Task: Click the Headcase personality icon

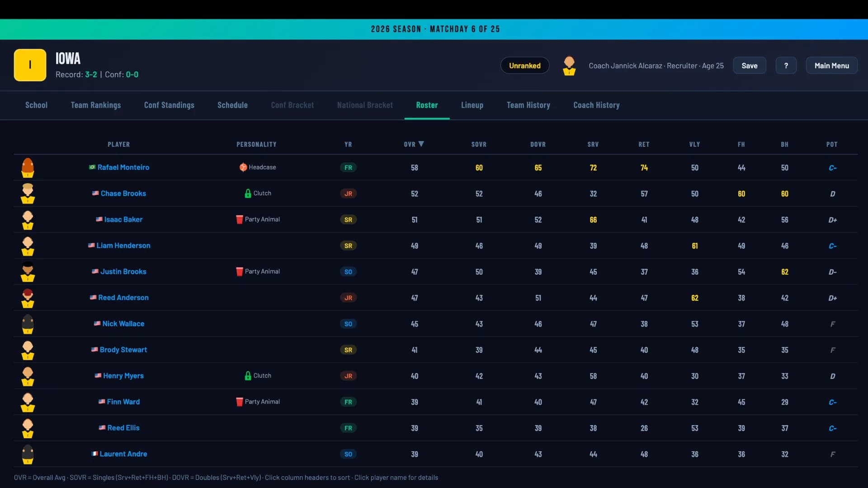Action: click(243, 167)
